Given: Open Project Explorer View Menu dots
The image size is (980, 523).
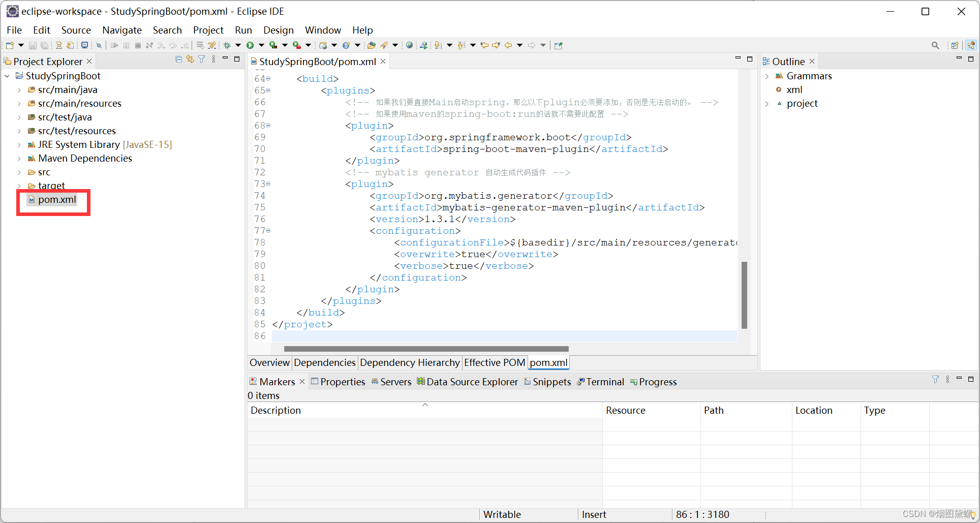Looking at the screenshot, I should (213, 59).
